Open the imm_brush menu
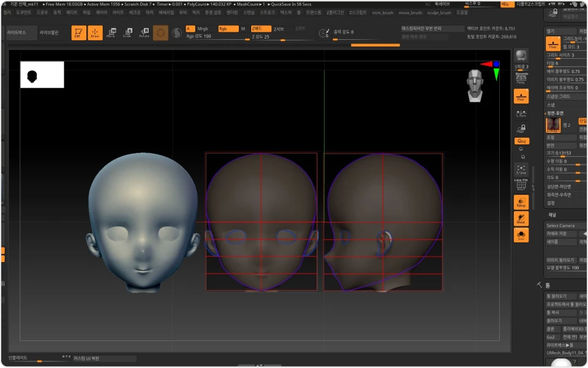The image size is (588, 368). click(x=382, y=12)
